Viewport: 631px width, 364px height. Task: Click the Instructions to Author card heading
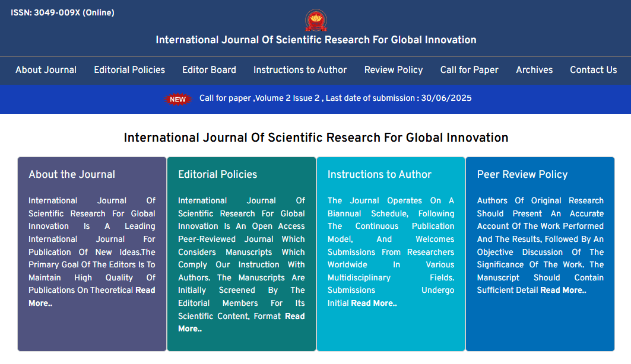click(x=379, y=174)
